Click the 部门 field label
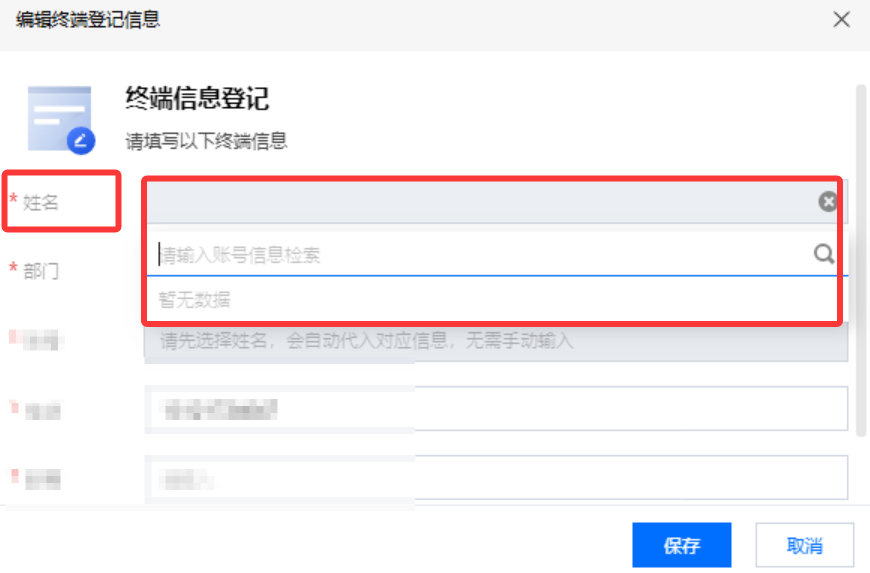The width and height of the screenshot is (870, 573). click(x=41, y=271)
